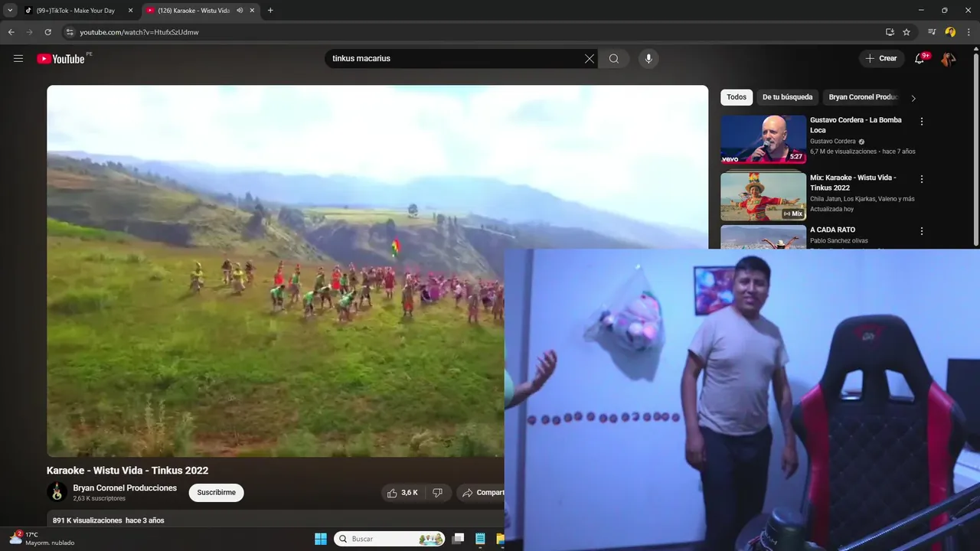Go back in browser history
This screenshot has width=980, height=551.
click(x=11, y=32)
